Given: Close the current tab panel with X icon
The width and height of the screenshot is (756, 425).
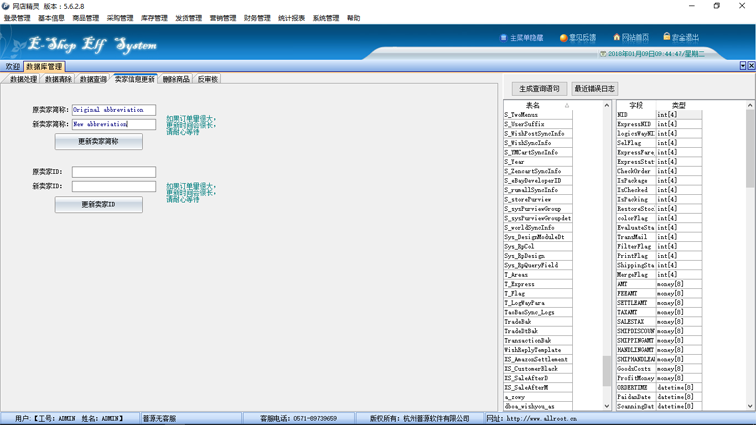Looking at the screenshot, I should point(750,66).
